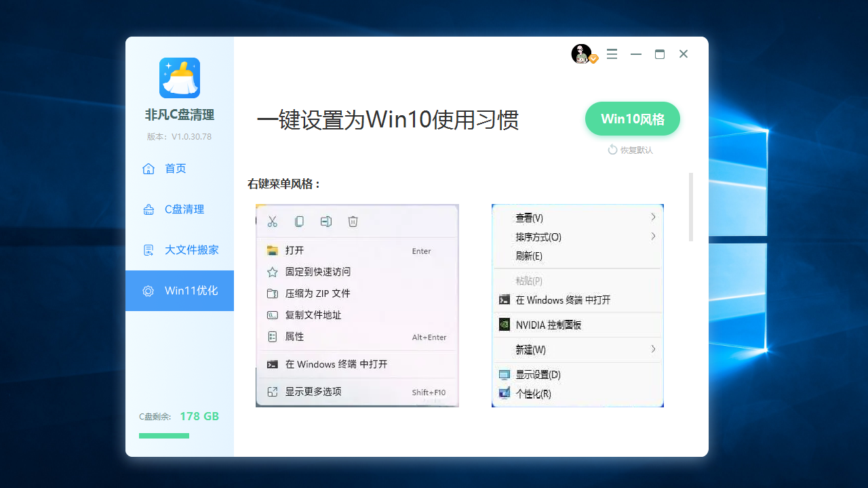Image resolution: width=868 pixels, height=488 pixels.
Task: Click the C盘剩余 storage progress bar
Action: click(x=163, y=436)
